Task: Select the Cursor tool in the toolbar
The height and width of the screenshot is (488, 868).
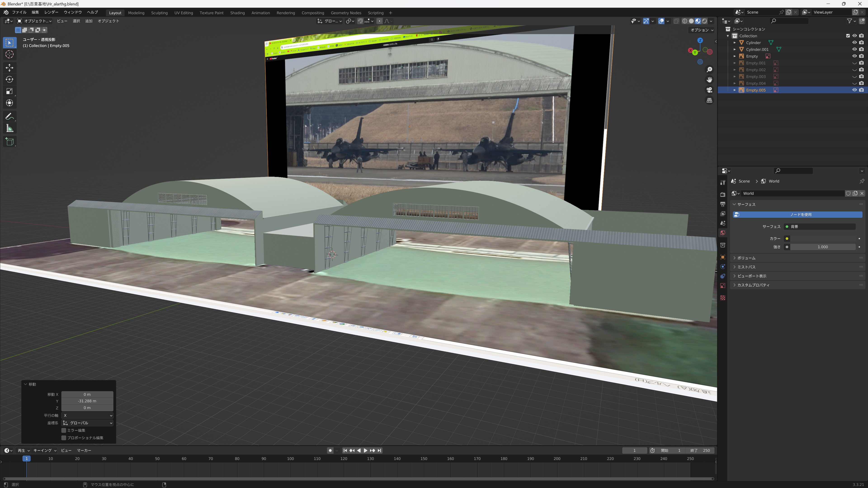Action: [x=9, y=54]
